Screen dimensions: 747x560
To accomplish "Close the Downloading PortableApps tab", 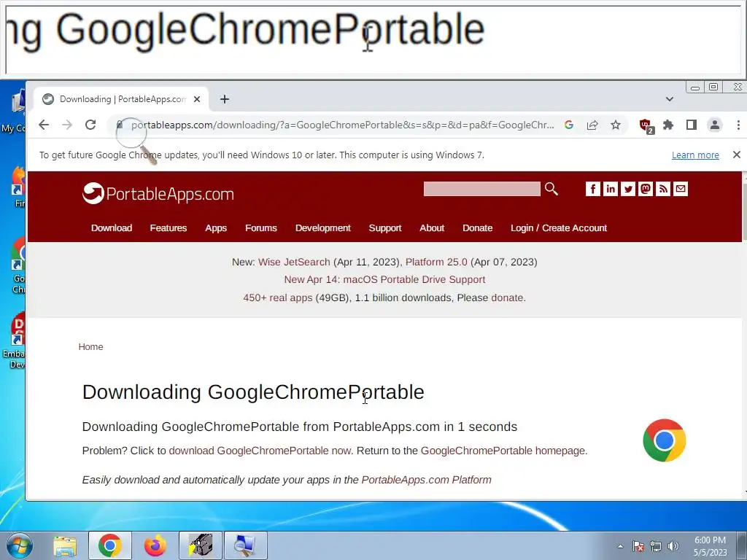I will [197, 99].
